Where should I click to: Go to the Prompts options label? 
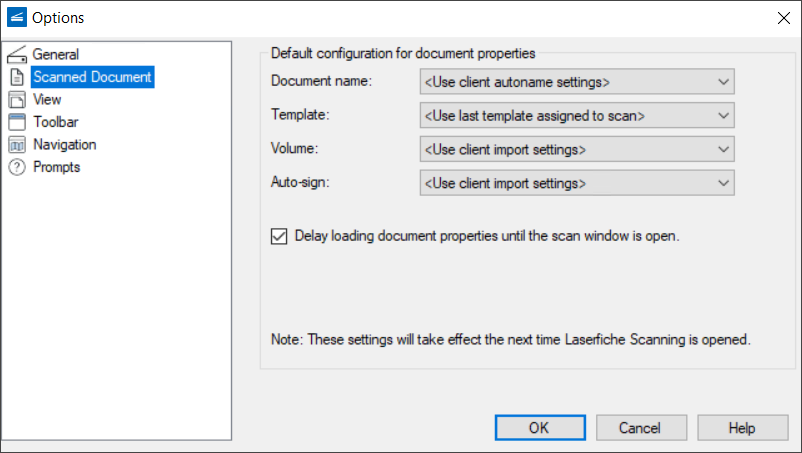tap(56, 167)
